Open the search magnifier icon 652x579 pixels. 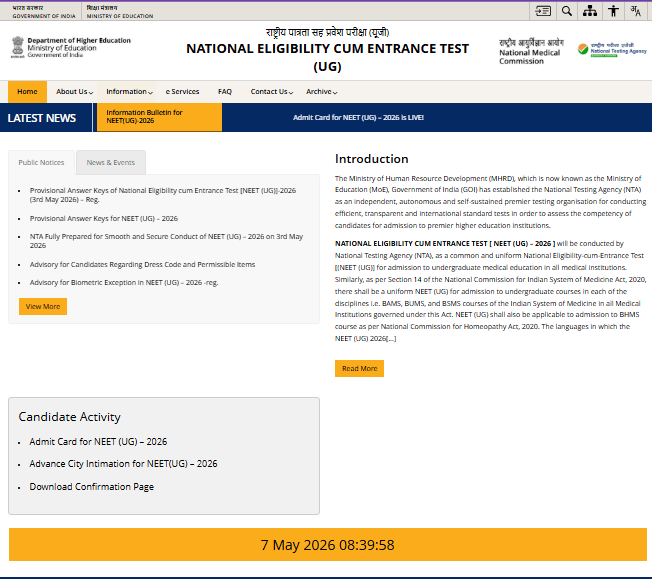tap(566, 11)
